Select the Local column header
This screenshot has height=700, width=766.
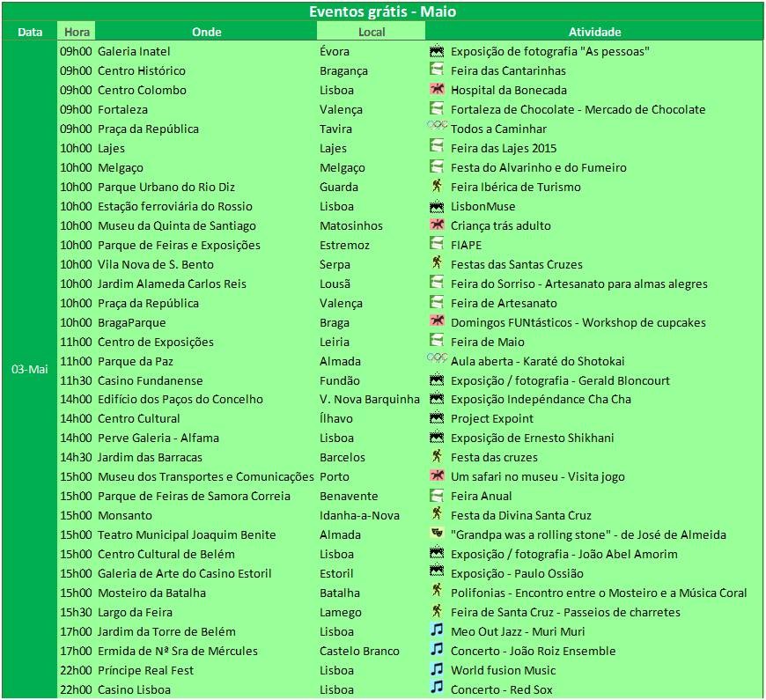(371, 32)
